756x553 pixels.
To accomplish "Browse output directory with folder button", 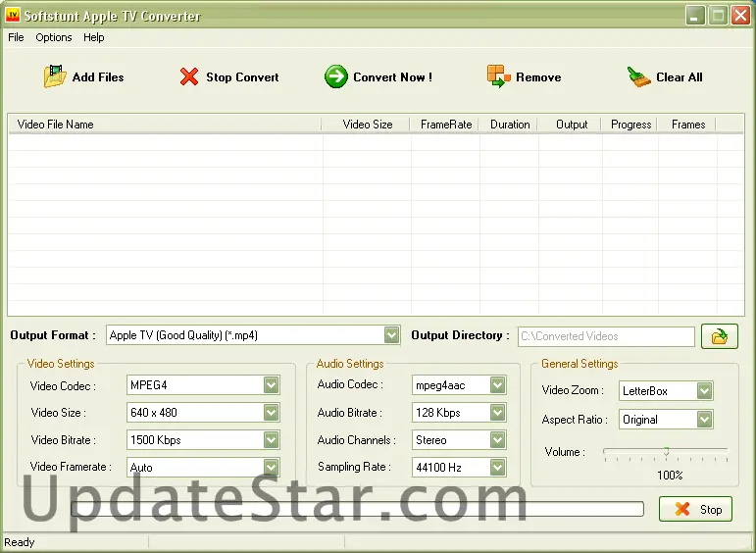I will click(720, 336).
